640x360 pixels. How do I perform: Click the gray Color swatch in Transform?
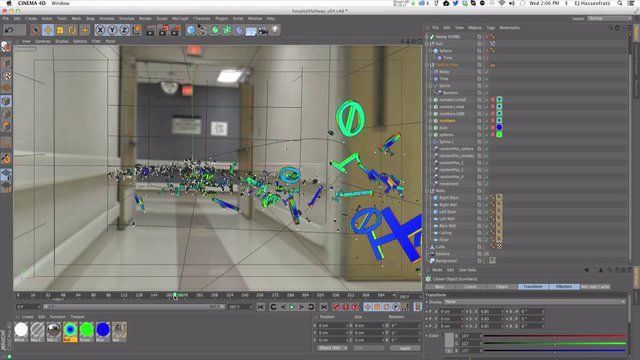pos(449,340)
